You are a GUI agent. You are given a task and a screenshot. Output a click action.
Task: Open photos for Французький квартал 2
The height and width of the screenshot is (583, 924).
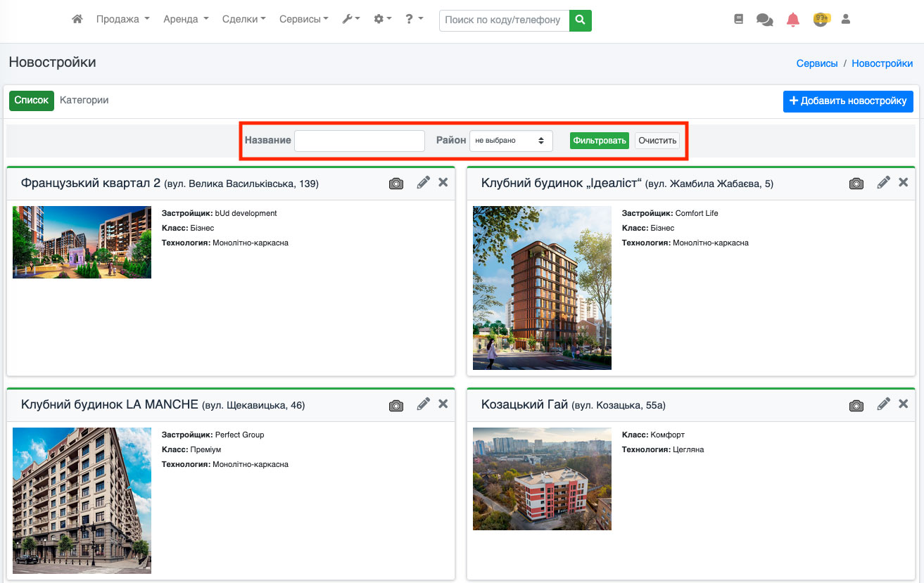click(396, 184)
